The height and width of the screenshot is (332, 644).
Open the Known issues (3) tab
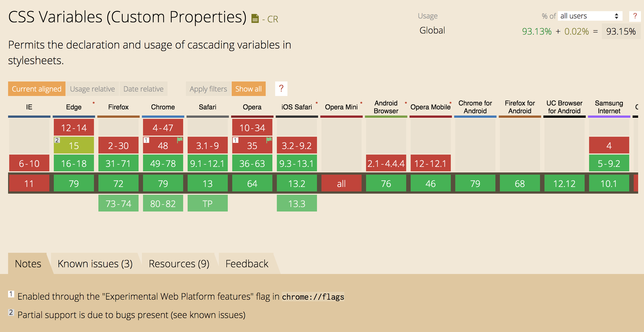[x=95, y=264]
